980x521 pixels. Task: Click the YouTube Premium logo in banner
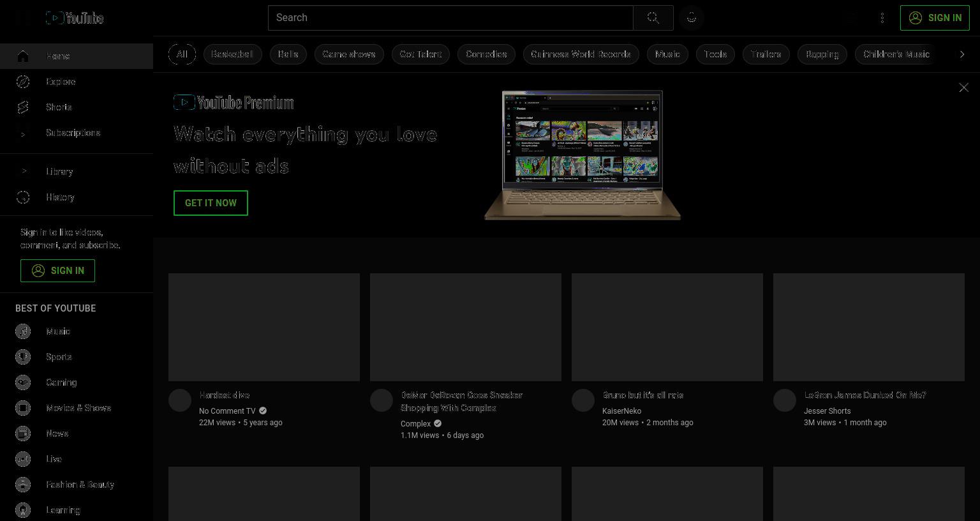coord(234,102)
